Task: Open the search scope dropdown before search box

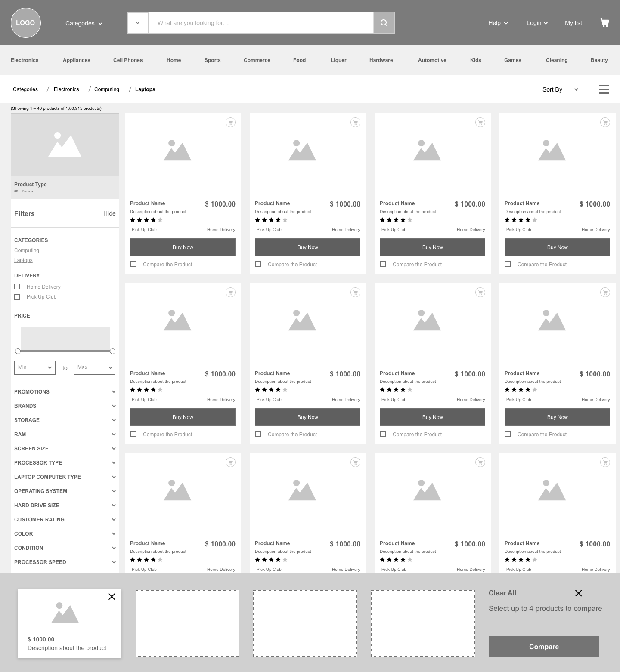Action: [x=138, y=23]
